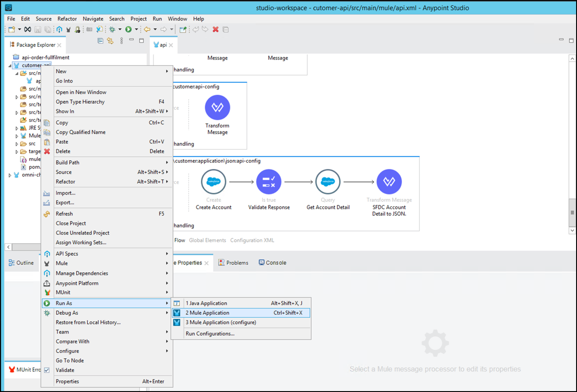Click the red X toolbar icon
The image size is (577, 392).
click(216, 29)
